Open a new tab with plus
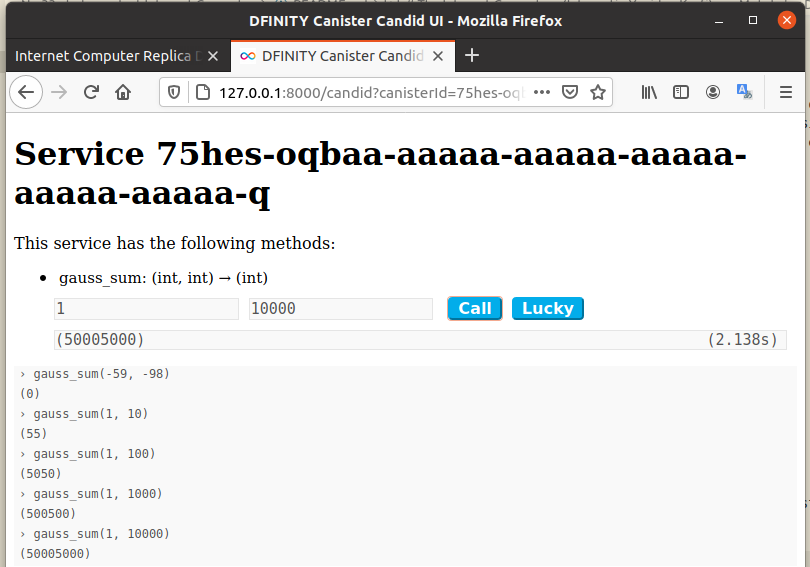This screenshot has width=810, height=567. click(x=472, y=55)
